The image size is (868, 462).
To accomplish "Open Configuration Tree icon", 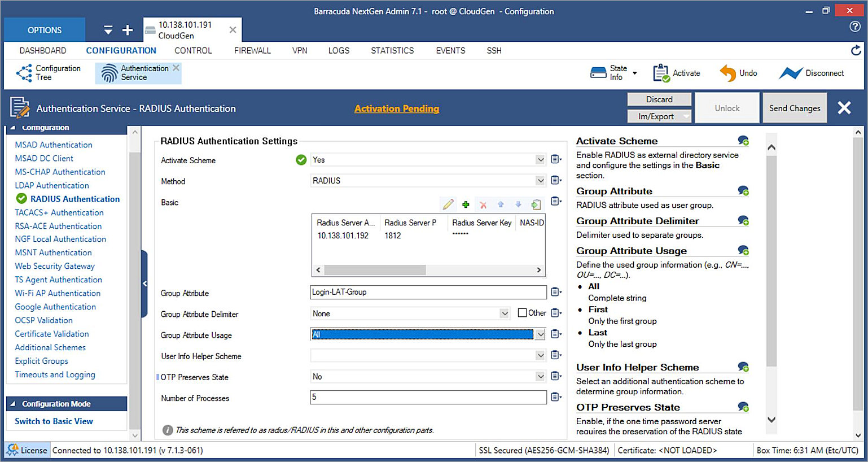I will pyautogui.click(x=24, y=73).
